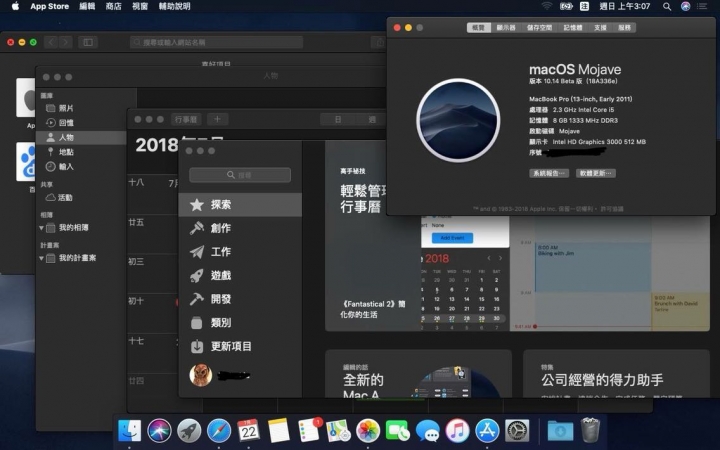Open 儲存空間 tab in About This Mac
The width and height of the screenshot is (720, 450).
click(x=540, y=28)
